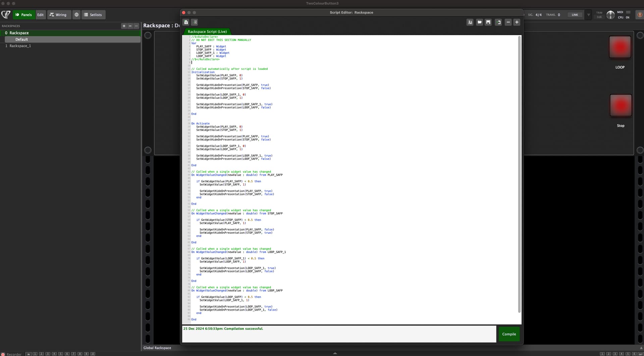The height and width of the screenshot is (356, 644).
Task: Remove the rackspace with minus icon
Action: click(130, 26)
